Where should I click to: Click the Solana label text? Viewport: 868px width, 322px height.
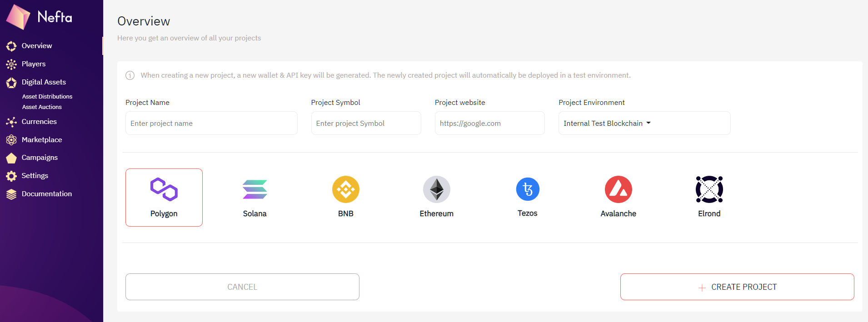(255, 213)
